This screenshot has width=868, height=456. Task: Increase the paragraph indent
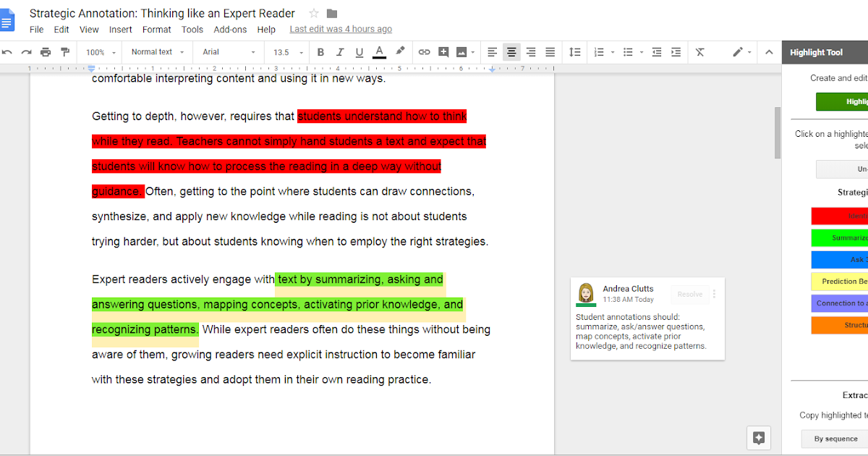[x=677, y=51]
